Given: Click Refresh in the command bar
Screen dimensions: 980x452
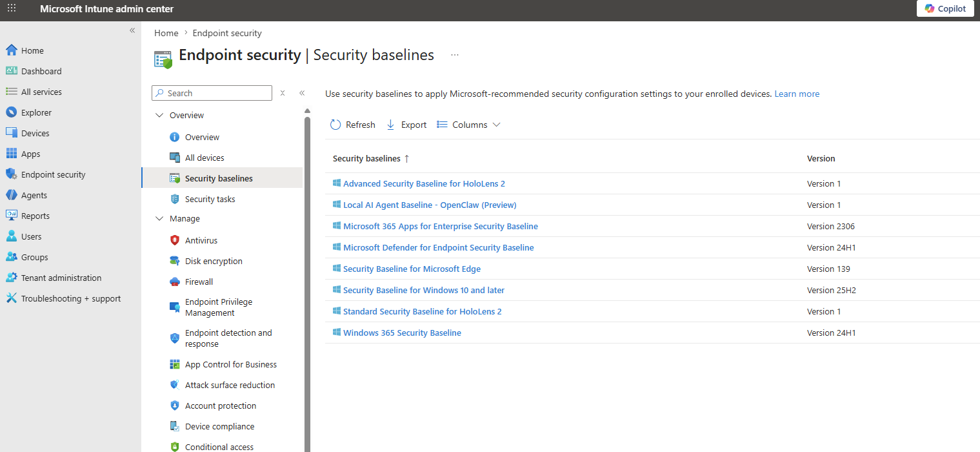Looking at the screenshot, I should 352,125.
